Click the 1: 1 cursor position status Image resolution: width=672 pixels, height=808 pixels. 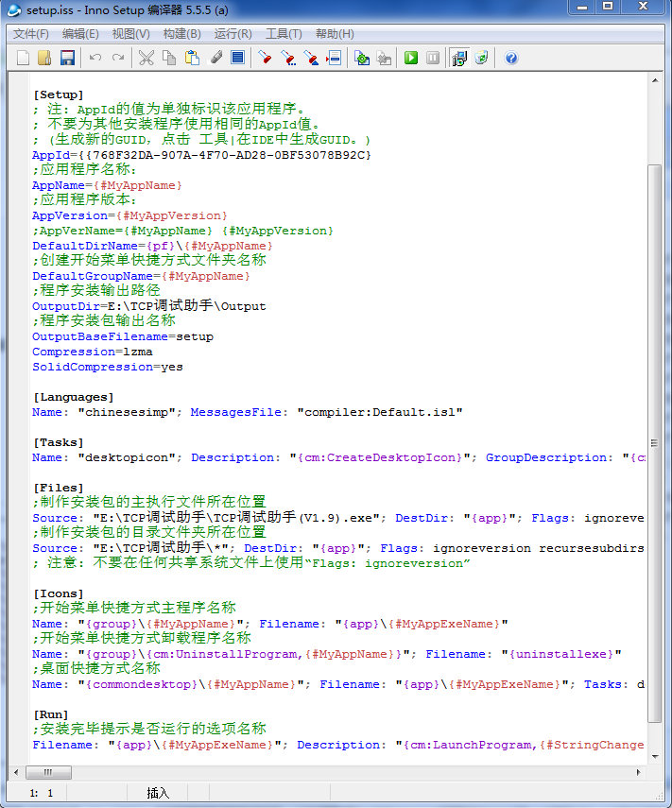coord(41,793)
